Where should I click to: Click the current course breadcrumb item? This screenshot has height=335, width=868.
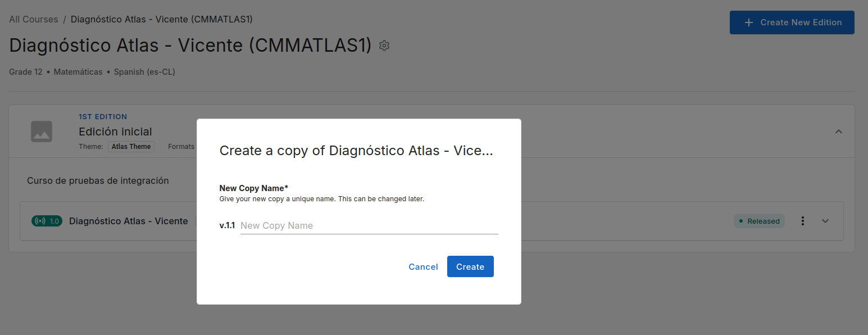tap(162, 20)
